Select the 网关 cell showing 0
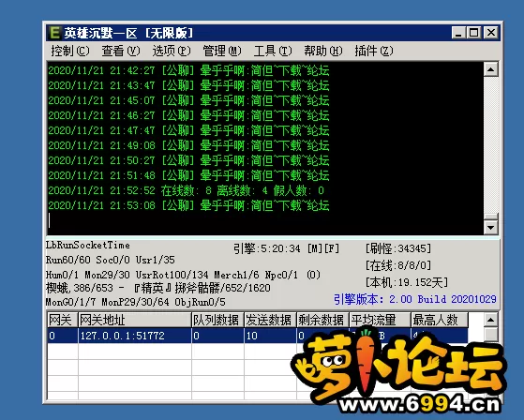The height and width of the screenshot is (420, 524). (62, 336)
